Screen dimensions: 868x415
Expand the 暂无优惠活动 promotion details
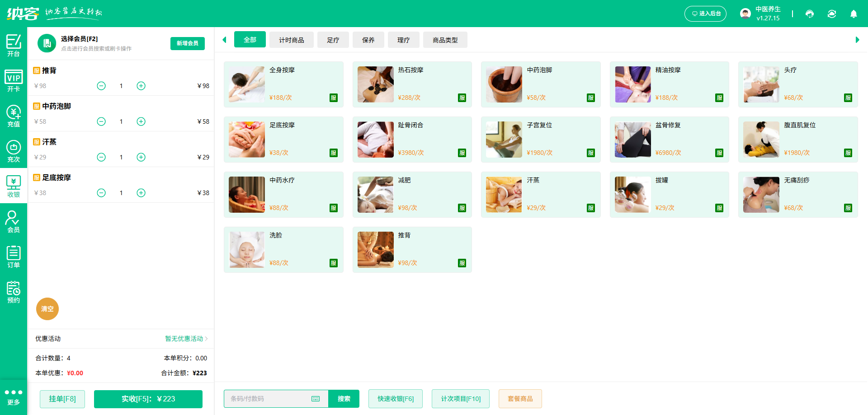pyautogui.click(x=184, y=339)
